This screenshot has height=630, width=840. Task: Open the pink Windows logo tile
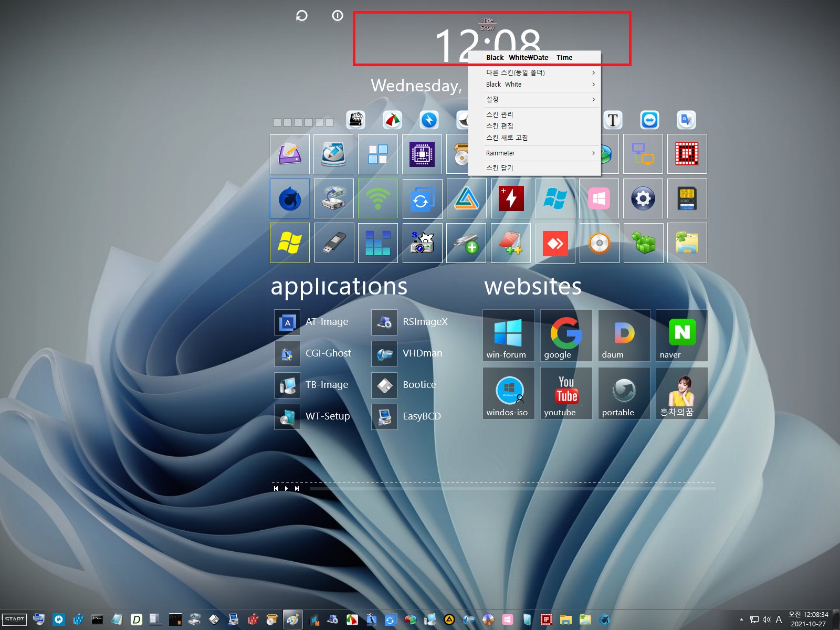599,198
